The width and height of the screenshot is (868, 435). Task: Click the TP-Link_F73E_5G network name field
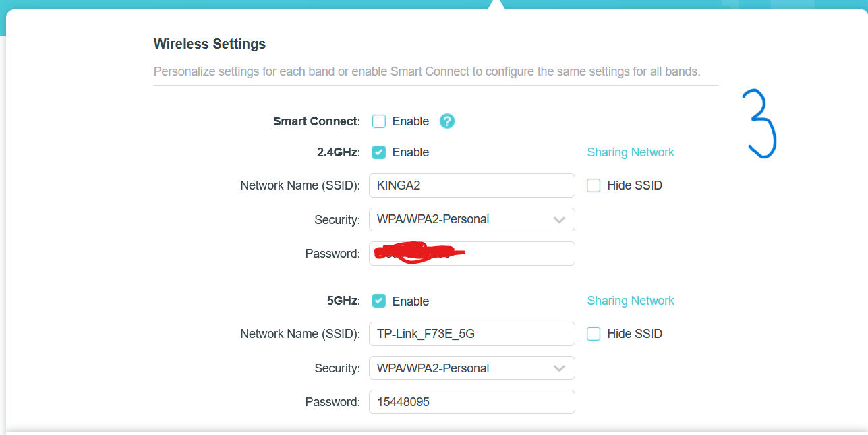tap(472, 334)
